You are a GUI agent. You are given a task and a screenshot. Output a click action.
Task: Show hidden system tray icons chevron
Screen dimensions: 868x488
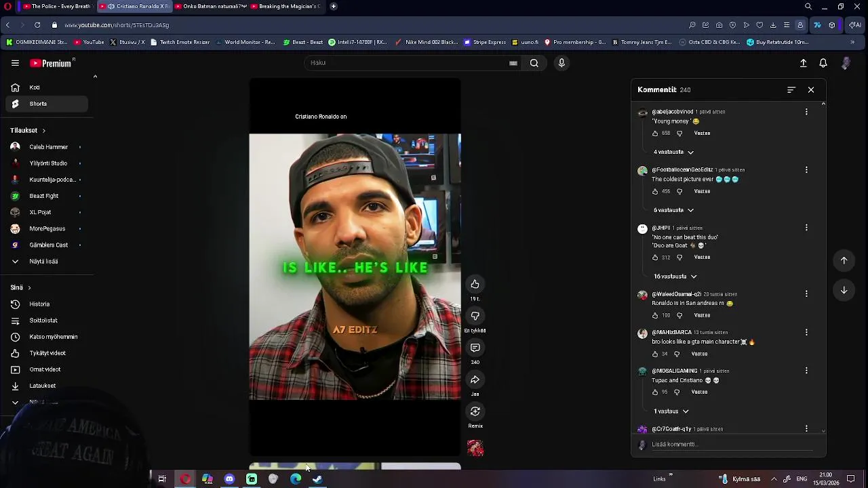pos(774,479)
